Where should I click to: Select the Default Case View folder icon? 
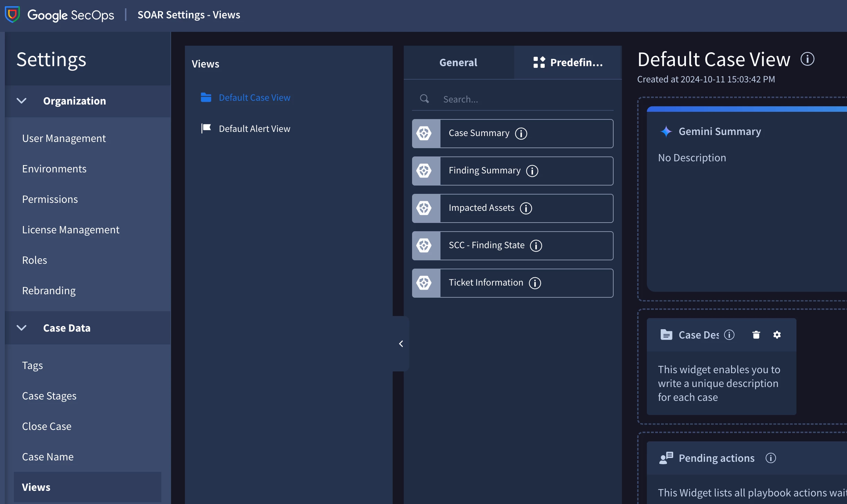coord(206,98)
